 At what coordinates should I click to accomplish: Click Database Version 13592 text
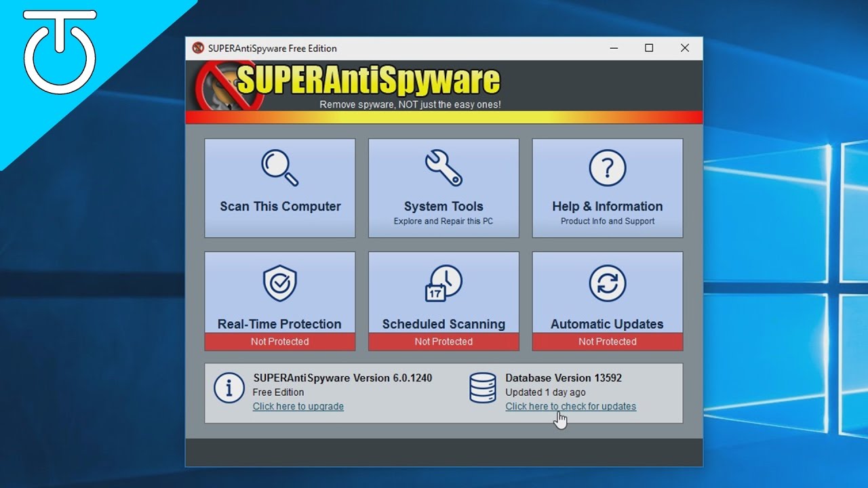[x=564, y=378]
